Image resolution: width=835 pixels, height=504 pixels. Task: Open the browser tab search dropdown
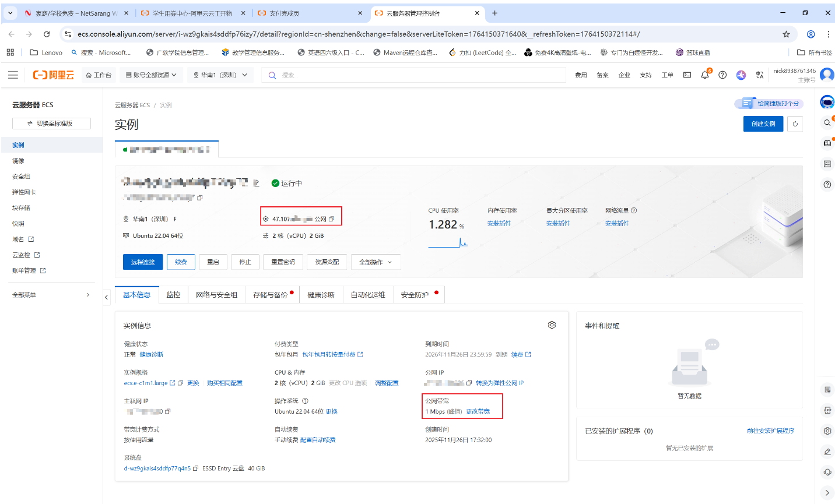10,13
